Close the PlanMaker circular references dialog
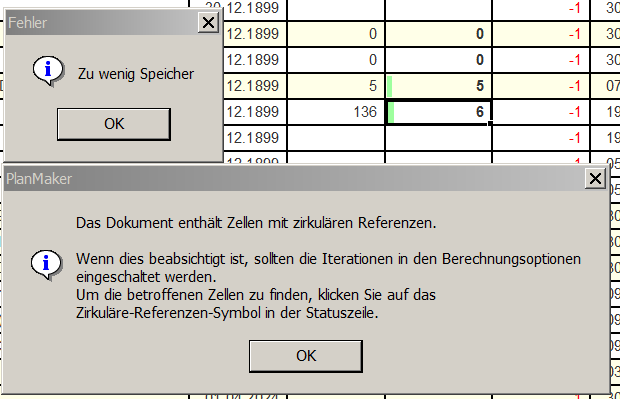 pyautogui.click(x=595, y=179)
